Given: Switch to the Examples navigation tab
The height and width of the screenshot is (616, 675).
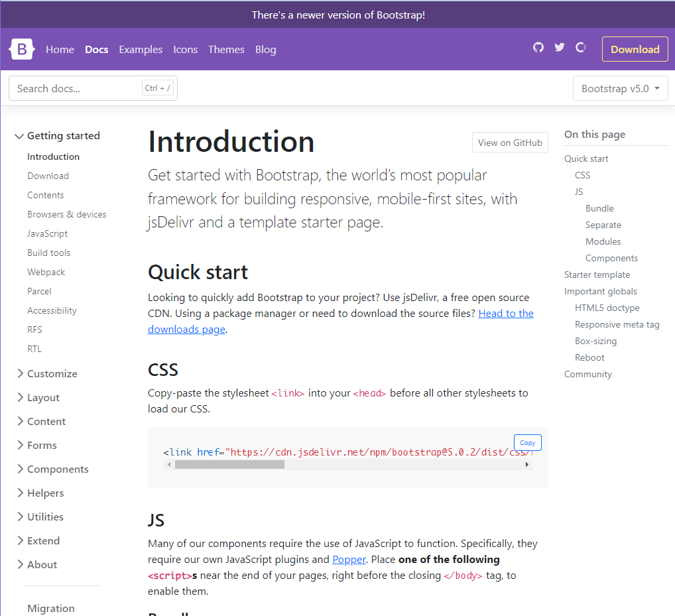Looking at the screenshot, I should (141, 49).
